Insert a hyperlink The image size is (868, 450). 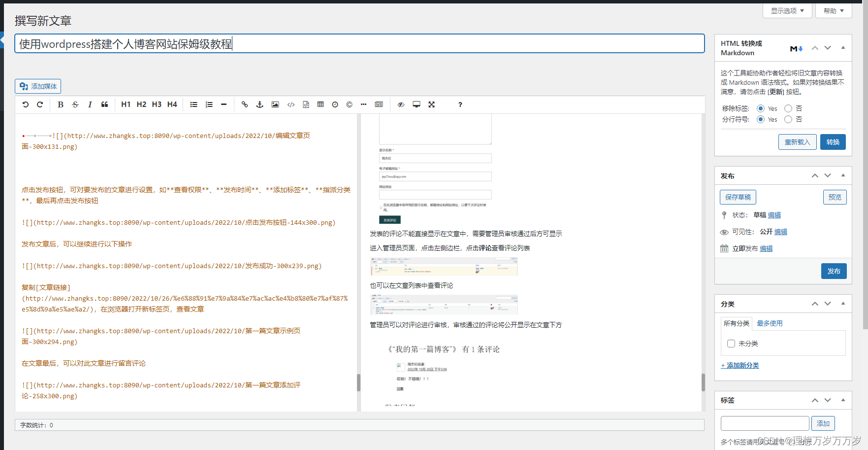[245, 104]
